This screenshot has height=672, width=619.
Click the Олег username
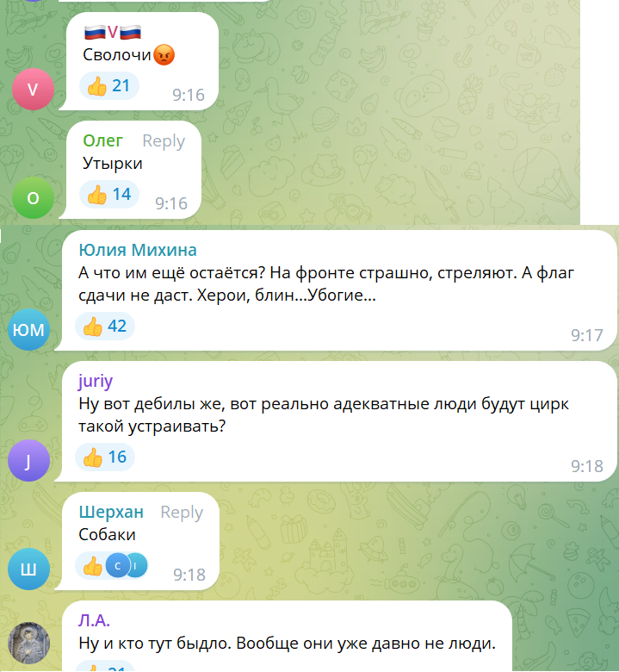point(102,140)
